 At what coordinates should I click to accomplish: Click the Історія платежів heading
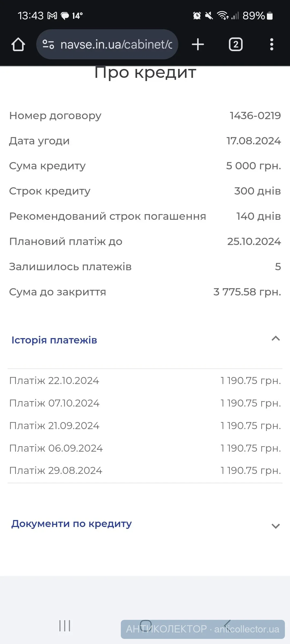point(54,340)
